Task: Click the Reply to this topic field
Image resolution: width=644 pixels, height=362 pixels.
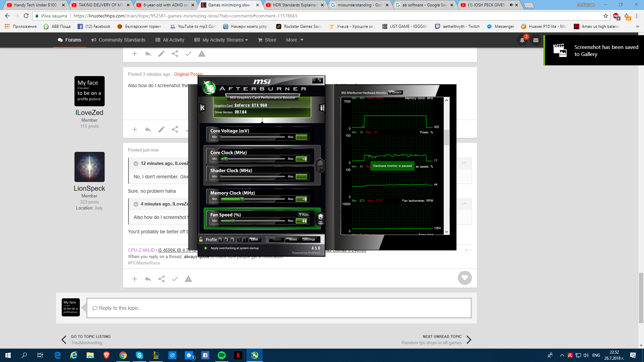Action: tap(279, 308)
